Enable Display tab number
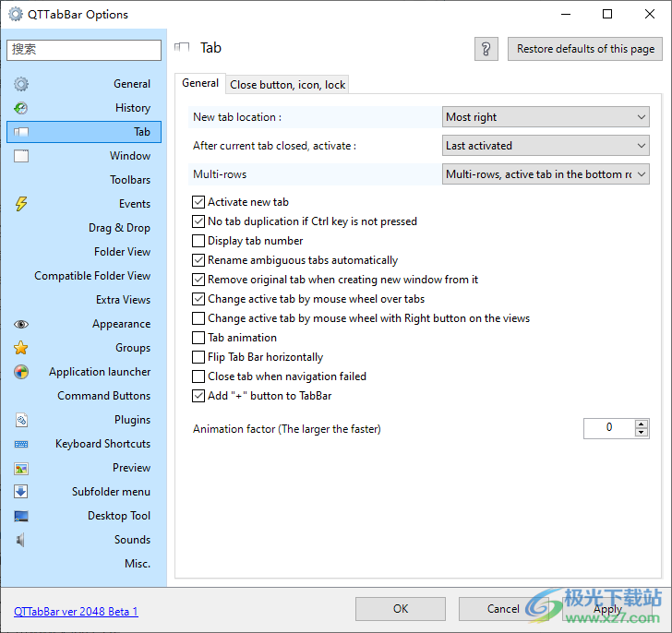 (198, 241)
